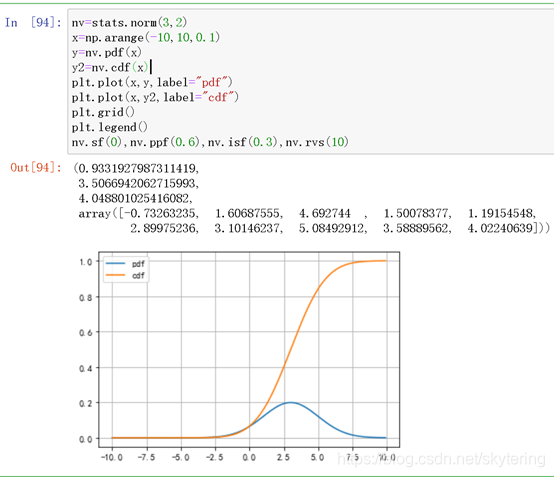Viewport: 554px width, 477px height.
Task: Click array value 5.08492912
Action: (331, 228)
